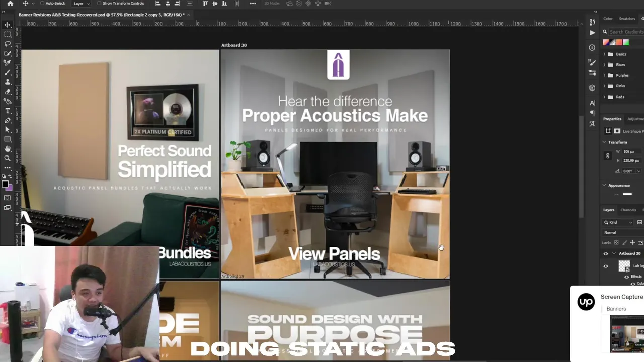Expand the Pinks gradient folder
This screenshot has height=362, width=644.
point(604,86)
